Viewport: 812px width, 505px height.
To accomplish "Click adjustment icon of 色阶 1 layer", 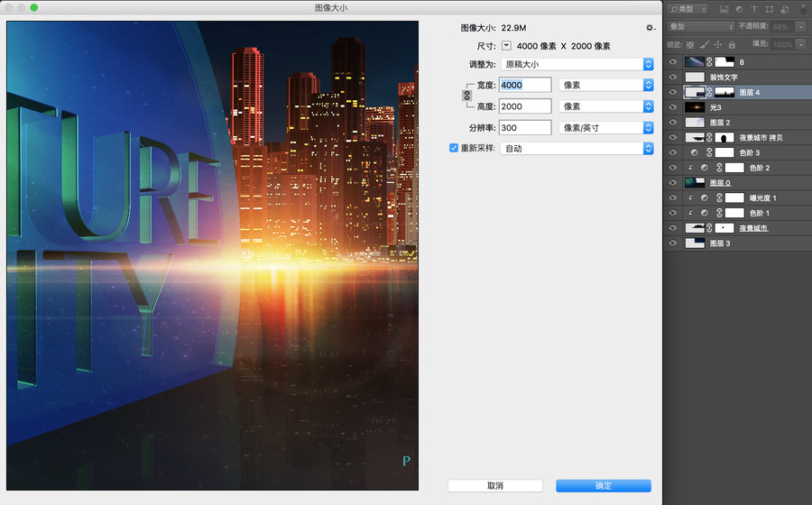I will point(705,213).
